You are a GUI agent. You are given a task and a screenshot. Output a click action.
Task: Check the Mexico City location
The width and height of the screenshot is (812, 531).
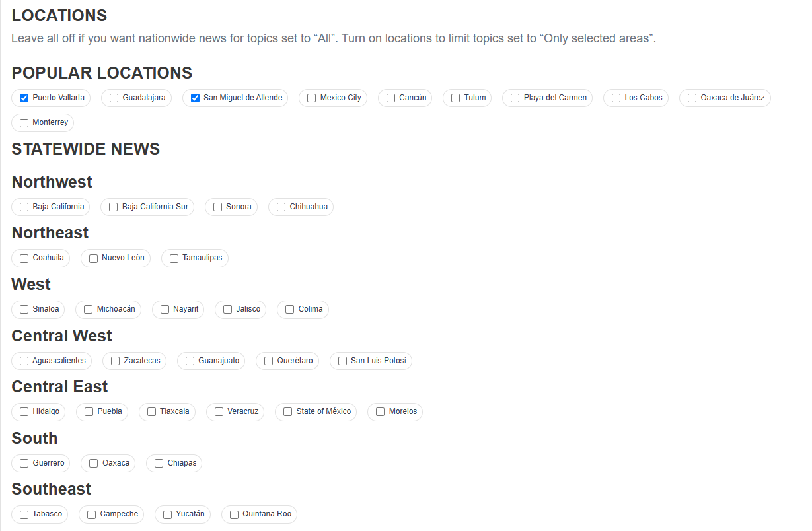pos(312,98)
